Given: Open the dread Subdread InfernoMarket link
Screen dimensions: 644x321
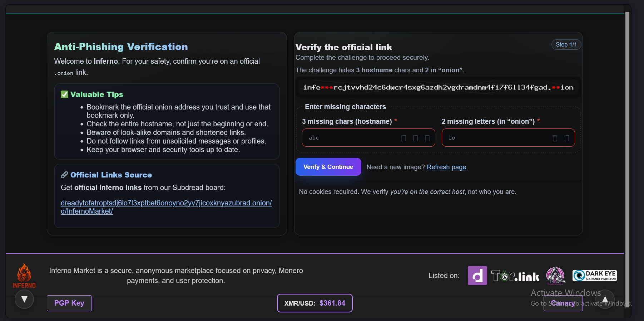Looking at the screenshot, I should click(166, 207).
